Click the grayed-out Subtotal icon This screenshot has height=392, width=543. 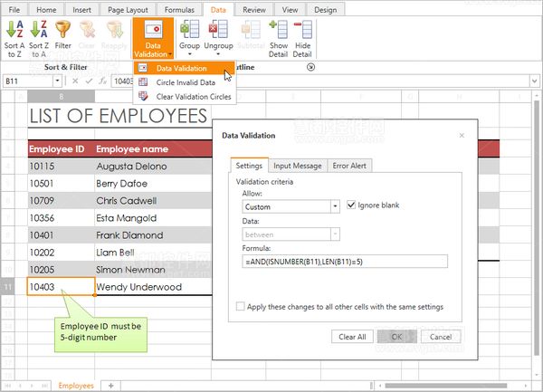point(251,29)
